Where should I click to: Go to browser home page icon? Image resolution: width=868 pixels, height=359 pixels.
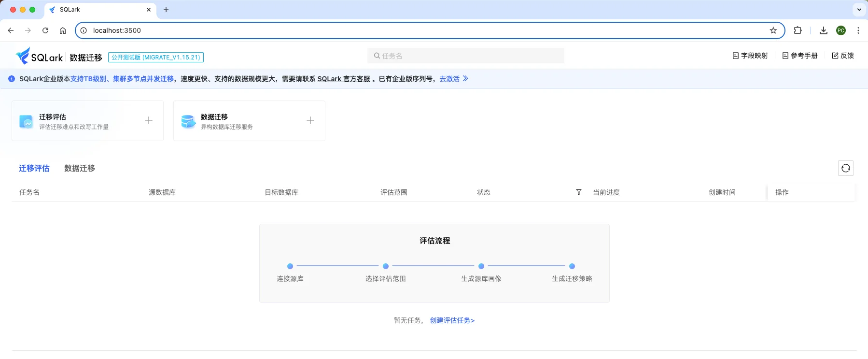[63, 30]
